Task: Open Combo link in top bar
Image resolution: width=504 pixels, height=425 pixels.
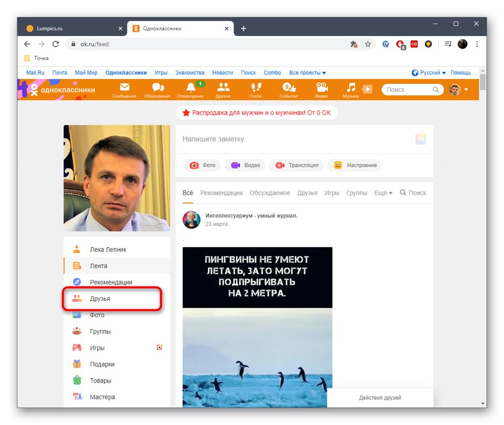Action: pyautogui.click(x=272, y=73)
